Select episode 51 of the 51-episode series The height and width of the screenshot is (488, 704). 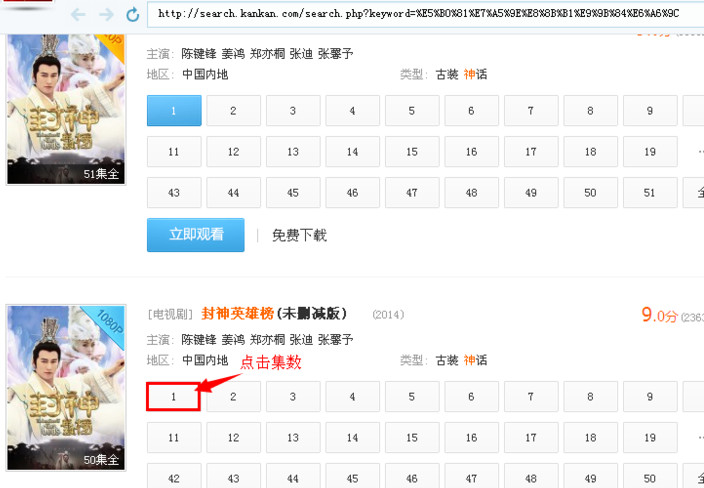650,193
